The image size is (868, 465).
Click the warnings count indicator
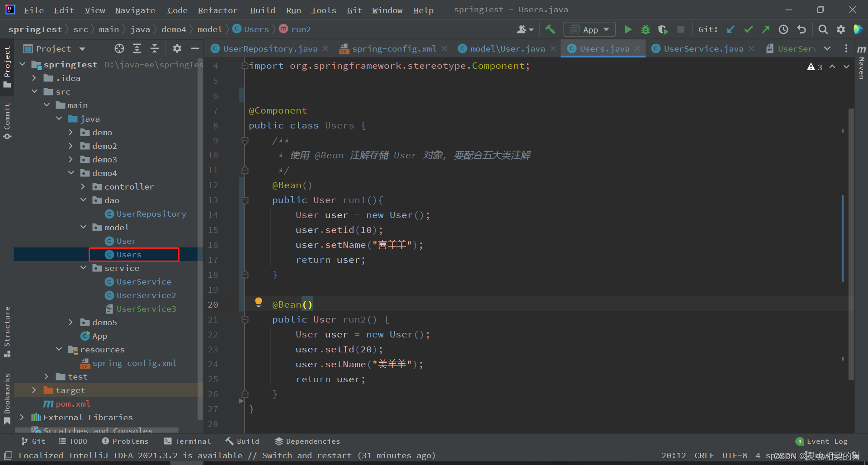coord(815,67)
